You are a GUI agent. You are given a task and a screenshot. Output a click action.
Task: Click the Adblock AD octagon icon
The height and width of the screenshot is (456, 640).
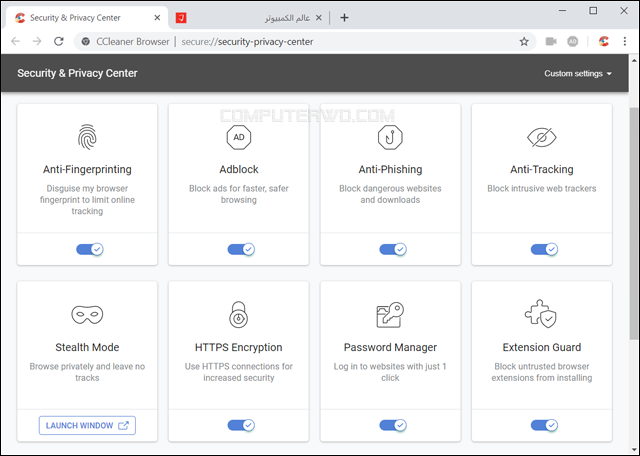click(x=239, y=137)
